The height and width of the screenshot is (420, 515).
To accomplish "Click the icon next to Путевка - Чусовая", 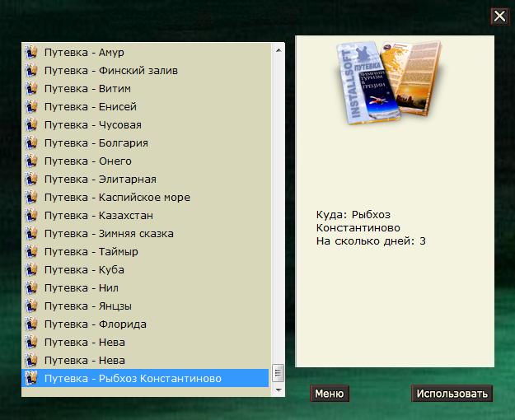I will [x=31, y=125].
